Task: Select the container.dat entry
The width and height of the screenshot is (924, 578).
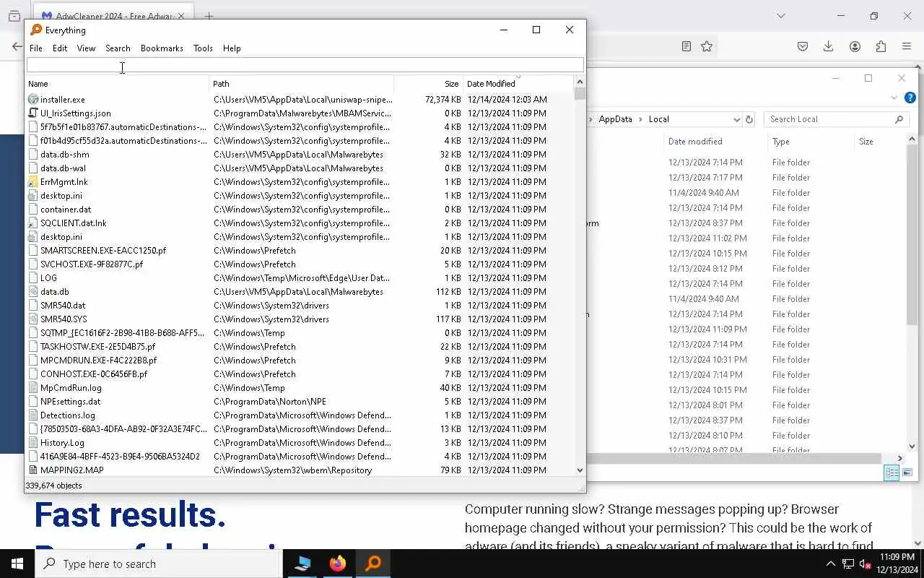Action: pos(66,210)
